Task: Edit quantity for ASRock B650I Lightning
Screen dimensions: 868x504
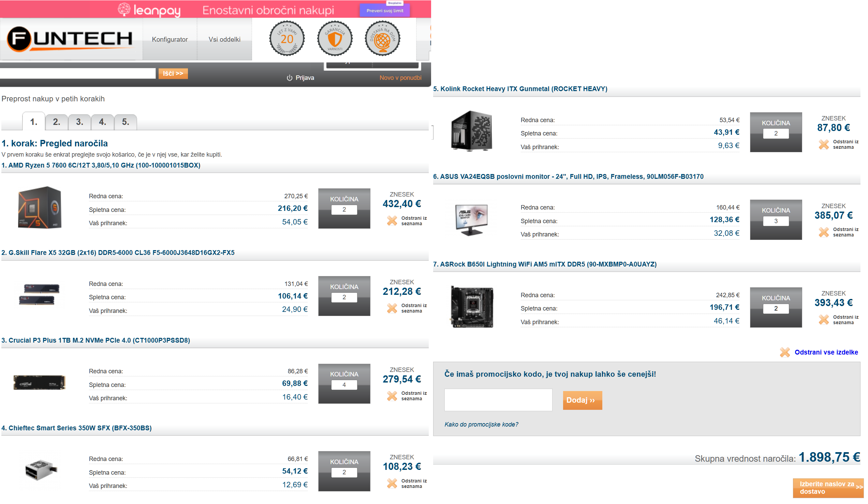Action: 776,308
